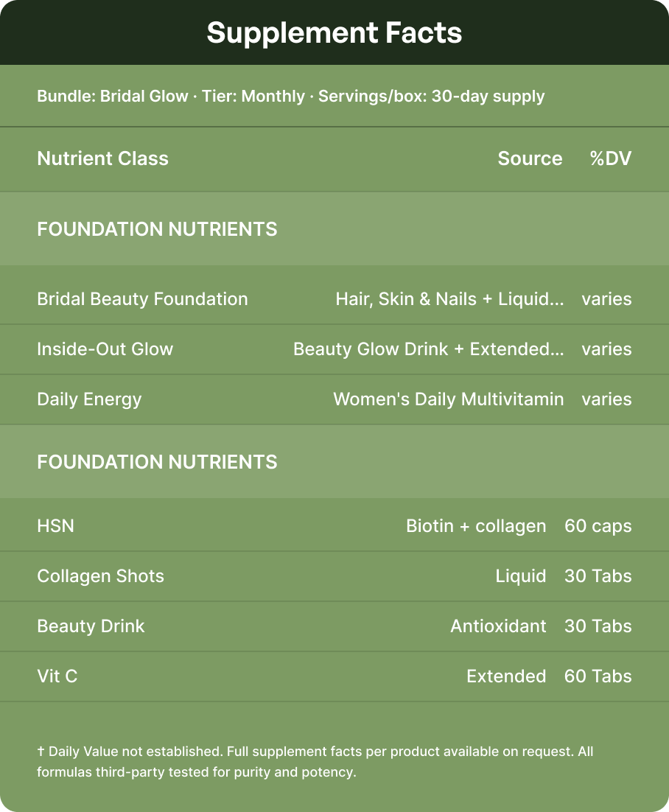This screenshot has height=812, width=669.
Task: Click the Source column header
Action: [530, 158]
